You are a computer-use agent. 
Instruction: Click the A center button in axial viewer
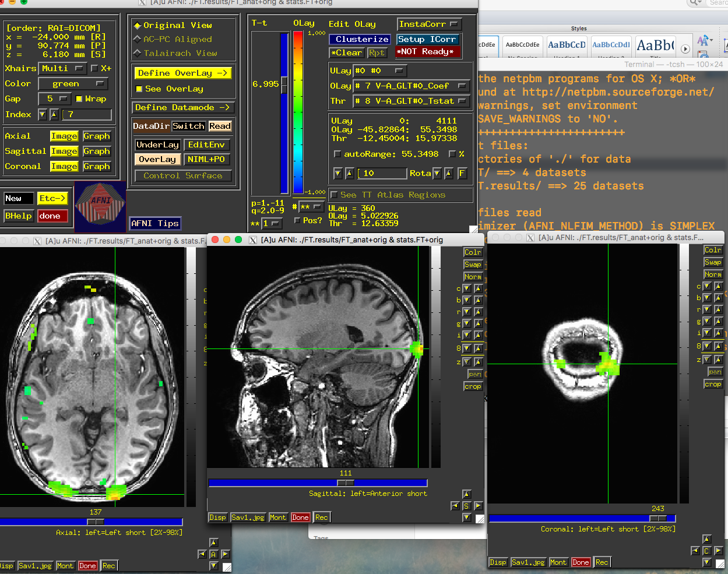[213, 554]
